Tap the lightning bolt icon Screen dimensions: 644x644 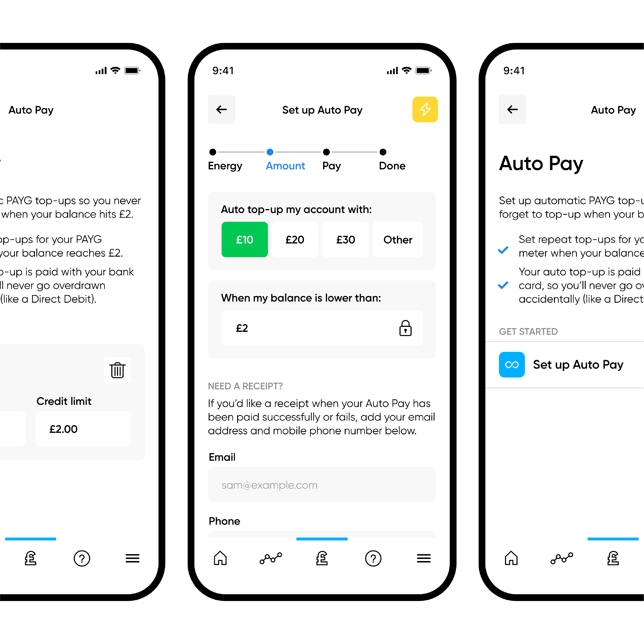tap(426, 109)
